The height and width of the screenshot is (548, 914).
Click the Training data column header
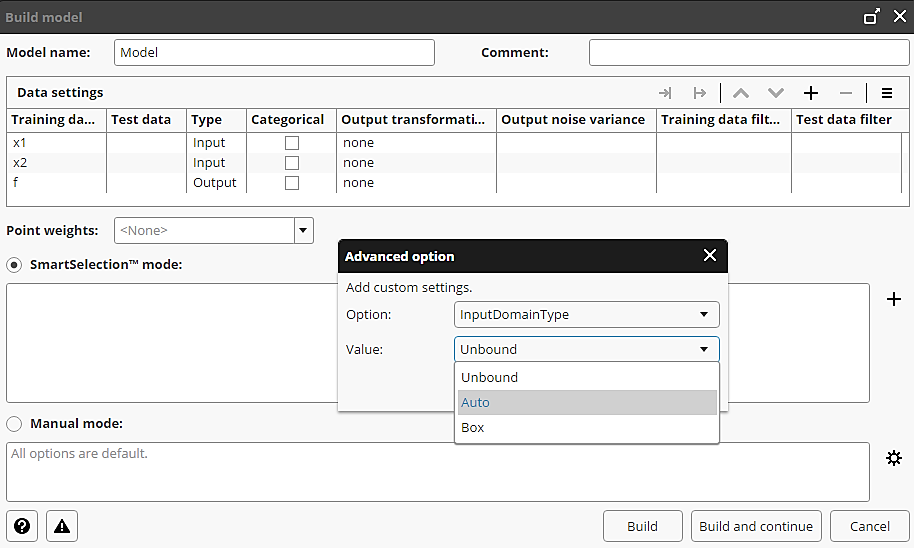pos(57,120)
